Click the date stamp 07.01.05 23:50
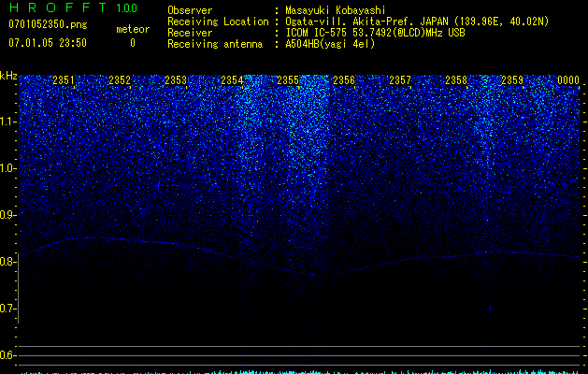This screenshot has height=374, width=588. (x=48, y=43)
